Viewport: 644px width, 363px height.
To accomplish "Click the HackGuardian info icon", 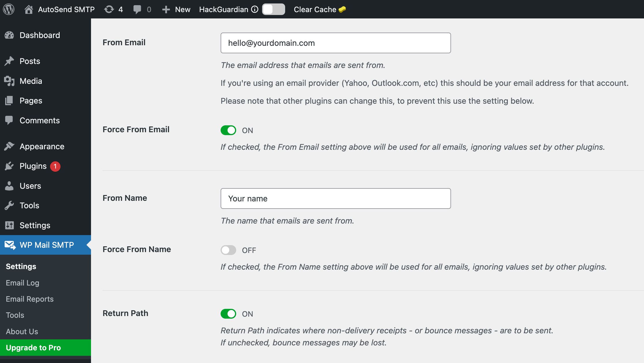I will point(255,9).
